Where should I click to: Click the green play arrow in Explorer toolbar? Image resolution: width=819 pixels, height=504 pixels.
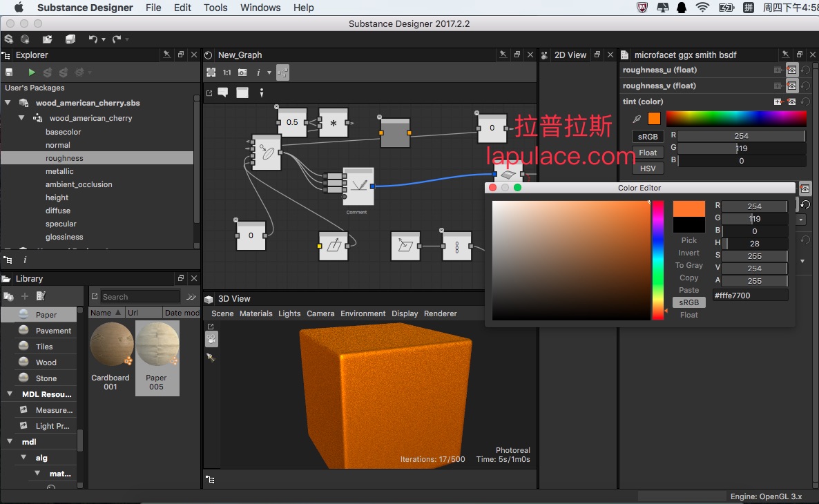pyautogui.click(x=32, y=72)
